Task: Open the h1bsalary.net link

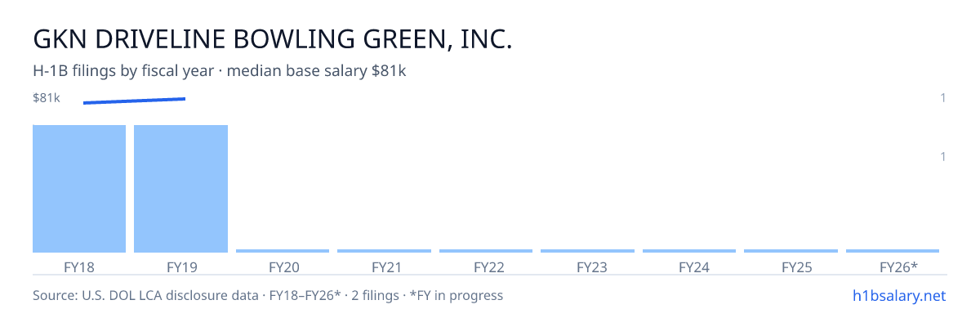Action: [x=899, y=295]
